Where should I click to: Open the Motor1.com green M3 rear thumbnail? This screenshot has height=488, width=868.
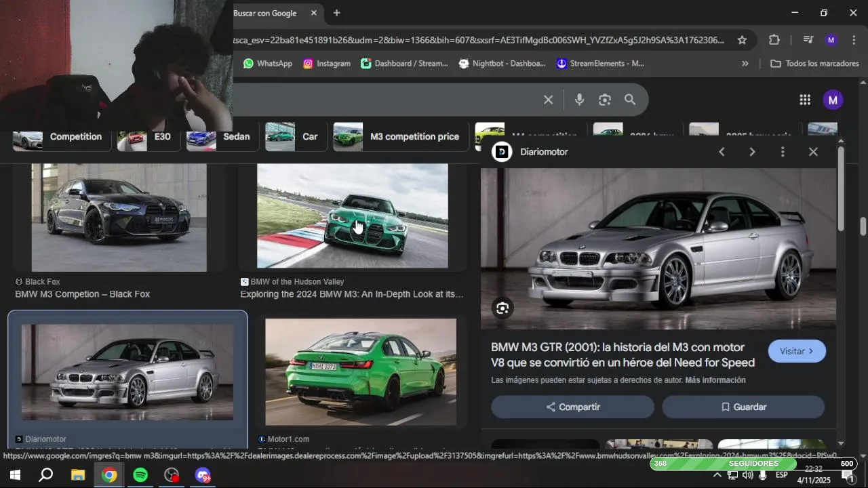point(361,372)
